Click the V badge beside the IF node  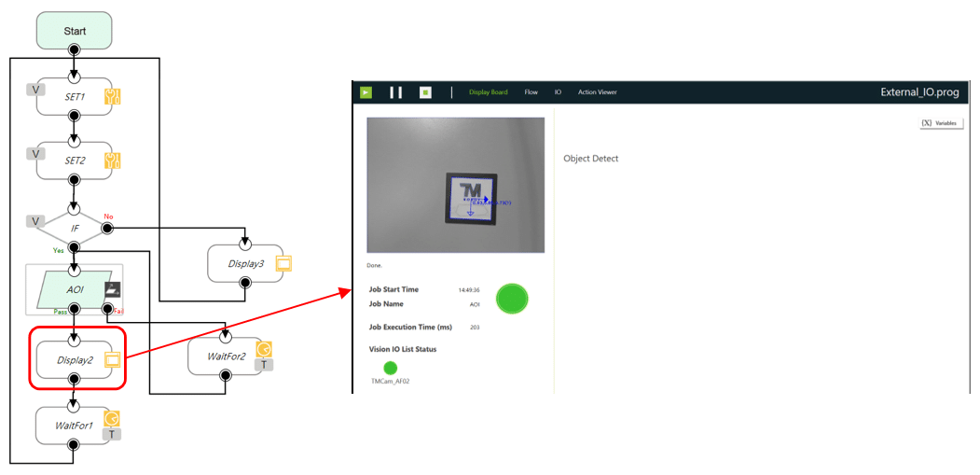pos(36,221)
